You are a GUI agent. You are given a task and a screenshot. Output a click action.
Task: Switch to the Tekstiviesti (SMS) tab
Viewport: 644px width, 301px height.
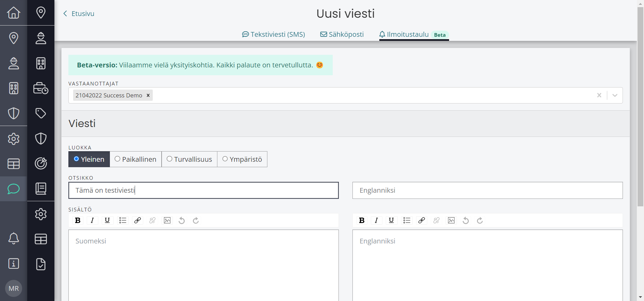(x=274, y=34)
